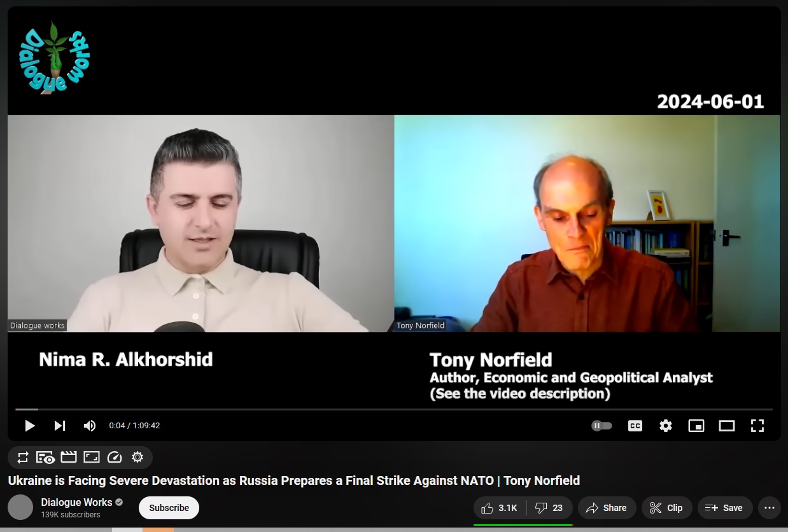The image size is (788, 532).
Task: Switch to miniplayer mode
Action: tap(696, 426)
